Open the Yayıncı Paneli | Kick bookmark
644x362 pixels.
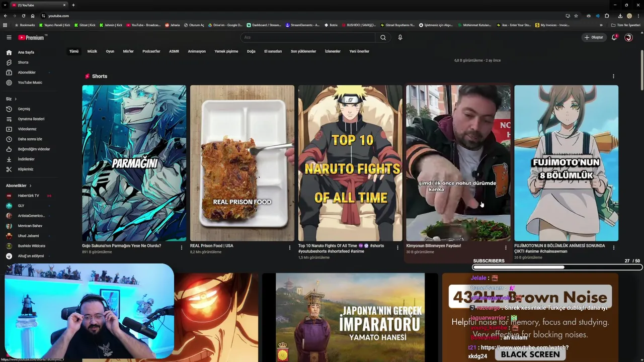pos(55,25)
